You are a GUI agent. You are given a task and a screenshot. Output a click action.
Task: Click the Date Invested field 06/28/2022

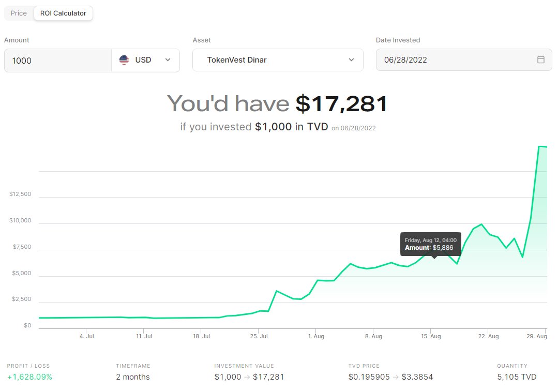[x=464, y=60]
